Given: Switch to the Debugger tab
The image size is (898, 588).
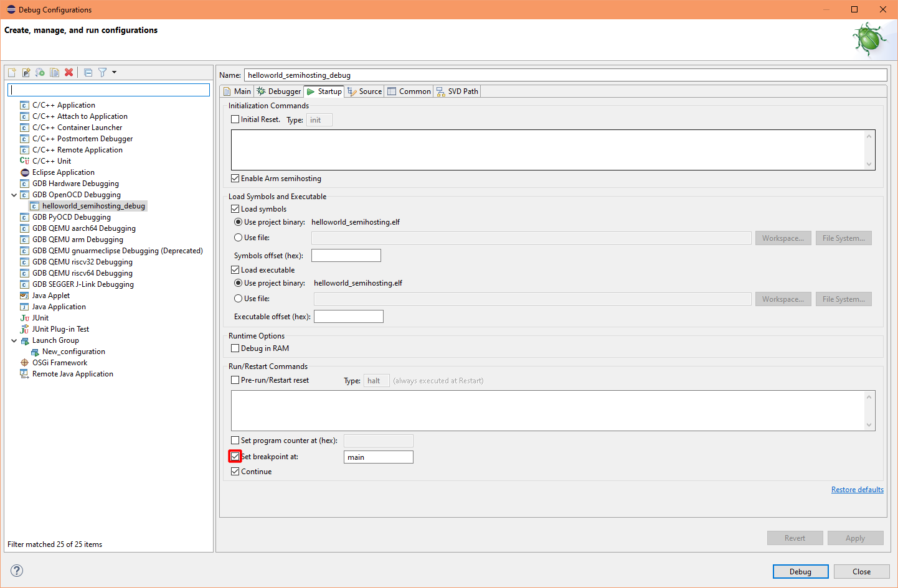Looking at the screenshot, I should [x=278, y=91].
